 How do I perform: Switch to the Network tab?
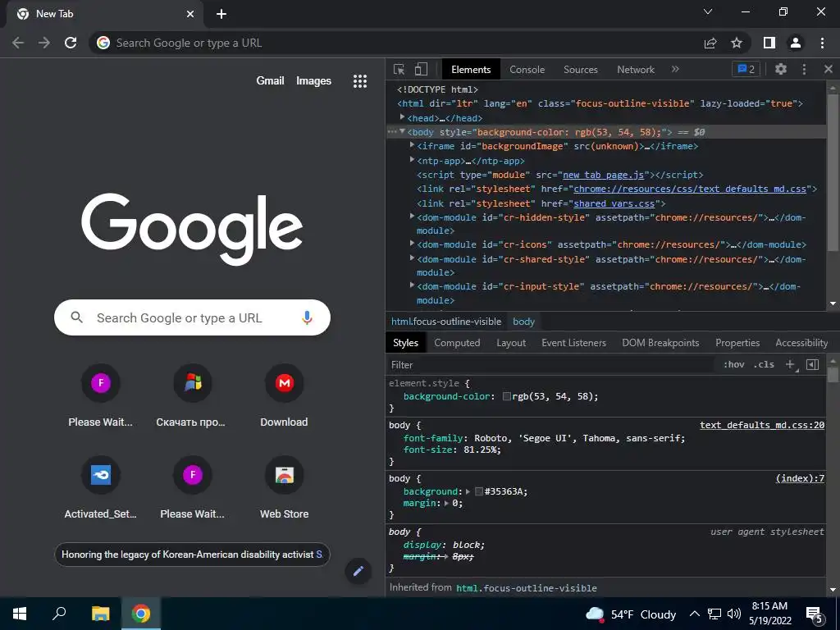[636, 69]
